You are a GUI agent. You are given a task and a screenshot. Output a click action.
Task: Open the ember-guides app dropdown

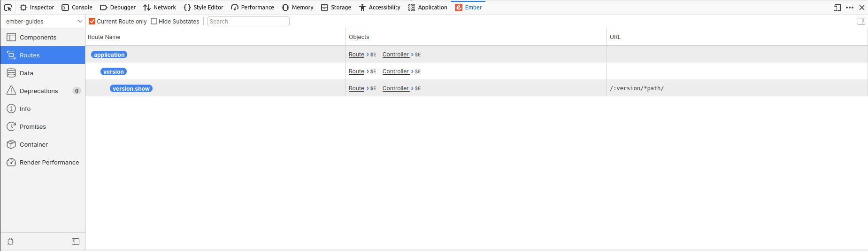pyautogui.click(x=43, y=21)
